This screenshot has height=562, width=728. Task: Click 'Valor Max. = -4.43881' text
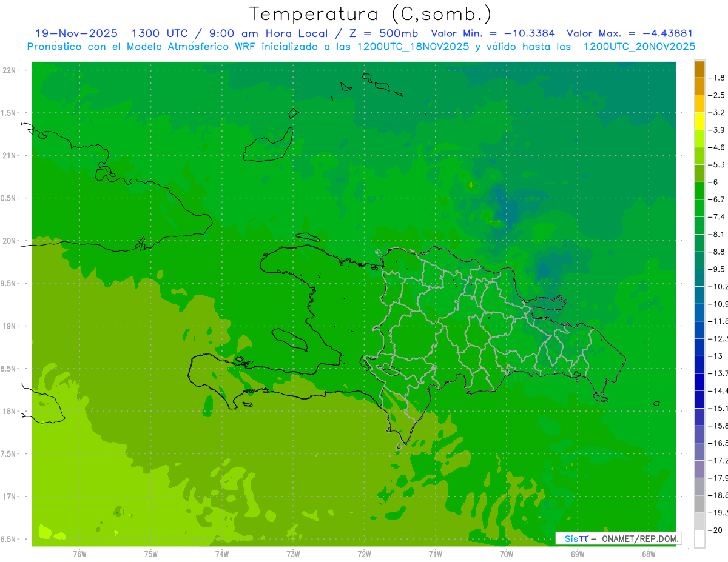[630, 33]
